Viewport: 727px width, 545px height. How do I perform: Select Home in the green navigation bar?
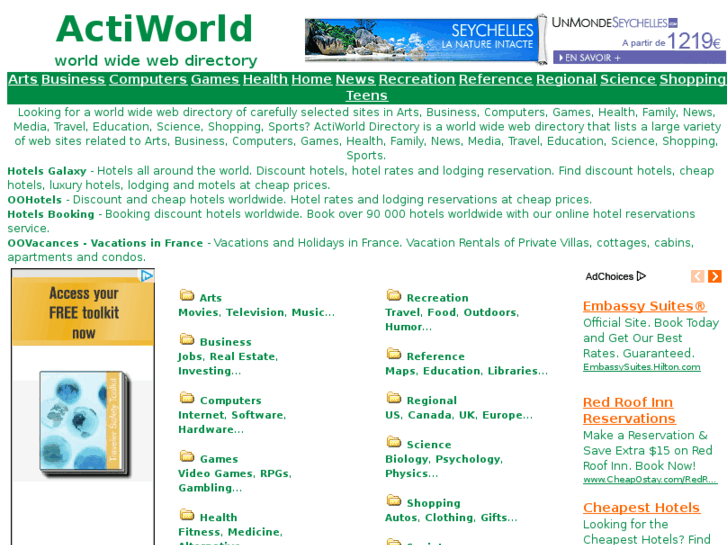tap(312, 79)
